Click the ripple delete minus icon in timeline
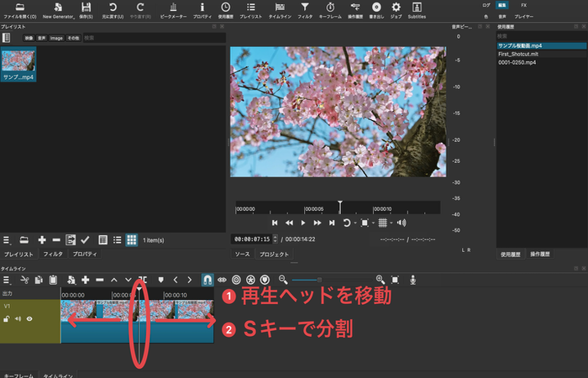 tap(99, 279)
